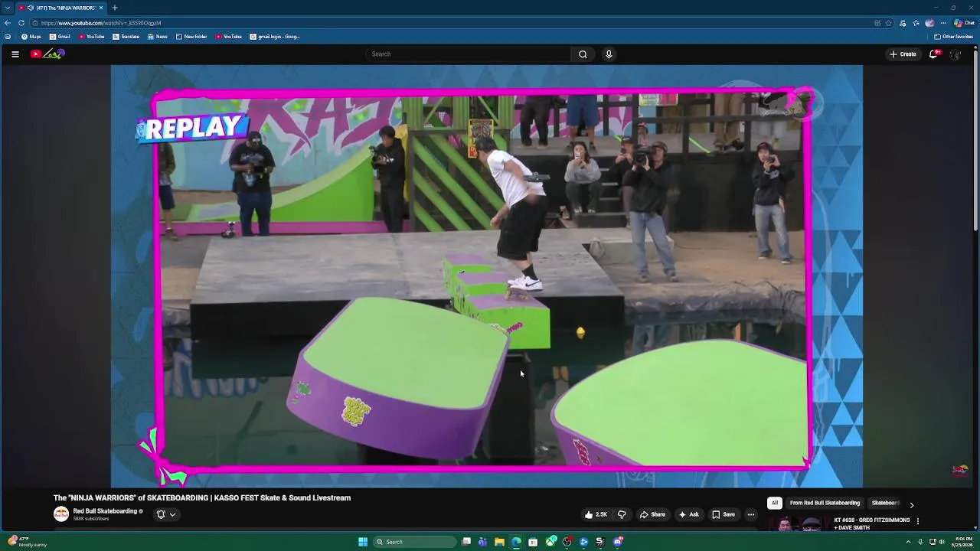
Task: Close the NINJA WARRIORS browser tab
Action: [x=100, y=8]
